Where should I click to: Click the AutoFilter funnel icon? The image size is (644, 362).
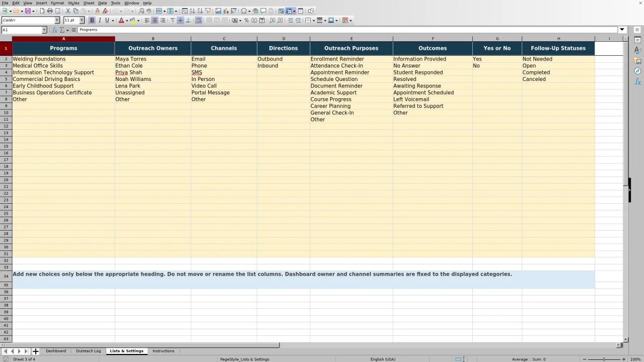(x=208, y=11)
